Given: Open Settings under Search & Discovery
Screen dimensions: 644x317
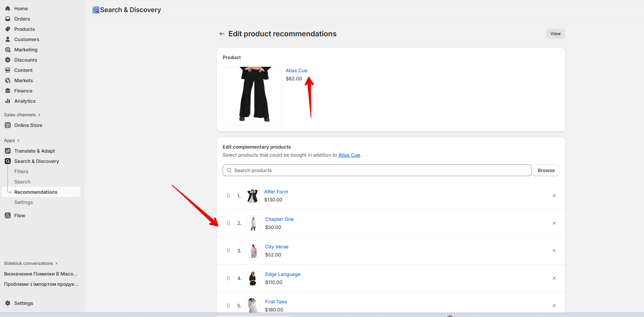Looking at the screenshot, I should [23, 202].
